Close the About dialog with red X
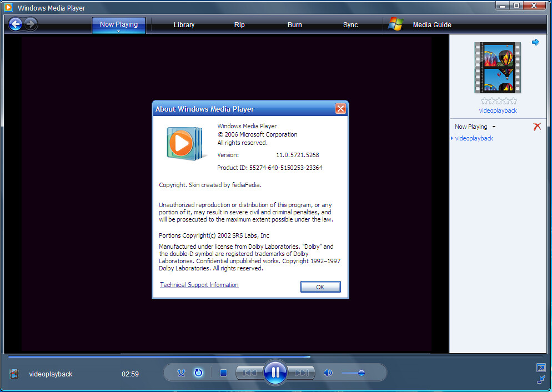This screenshot has width=552, height=392. tap(340, 109)
